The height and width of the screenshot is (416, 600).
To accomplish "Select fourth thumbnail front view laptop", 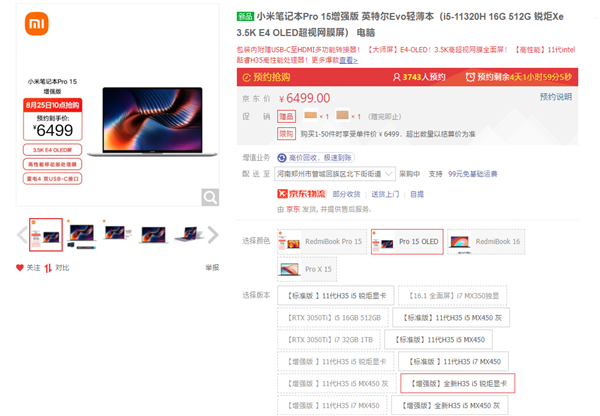I will point(153,234).
